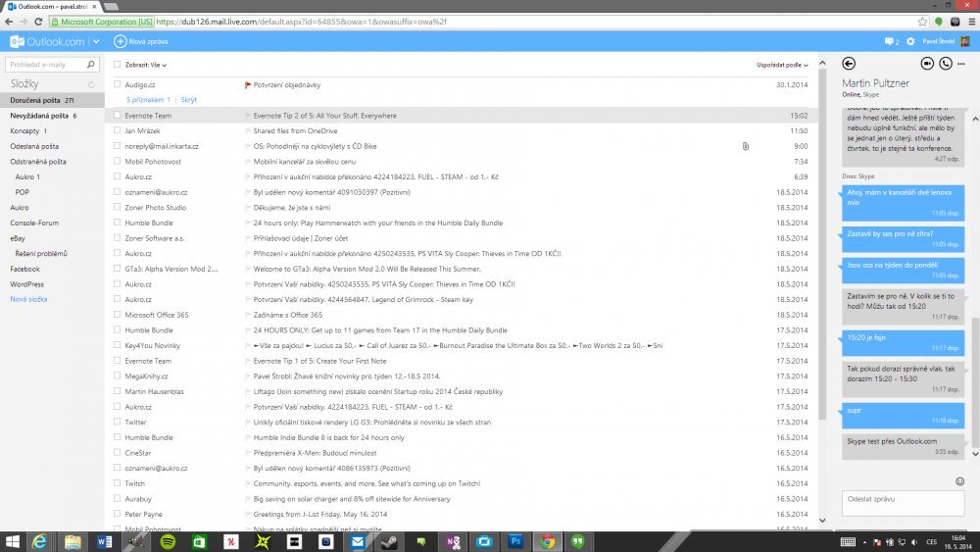Start a video call with Martin Pultzner
The image size is (980, 552).
coord(927,63)
